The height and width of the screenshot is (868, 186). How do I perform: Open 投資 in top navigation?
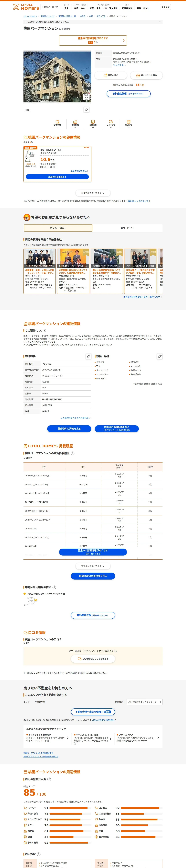pos(139,8)
